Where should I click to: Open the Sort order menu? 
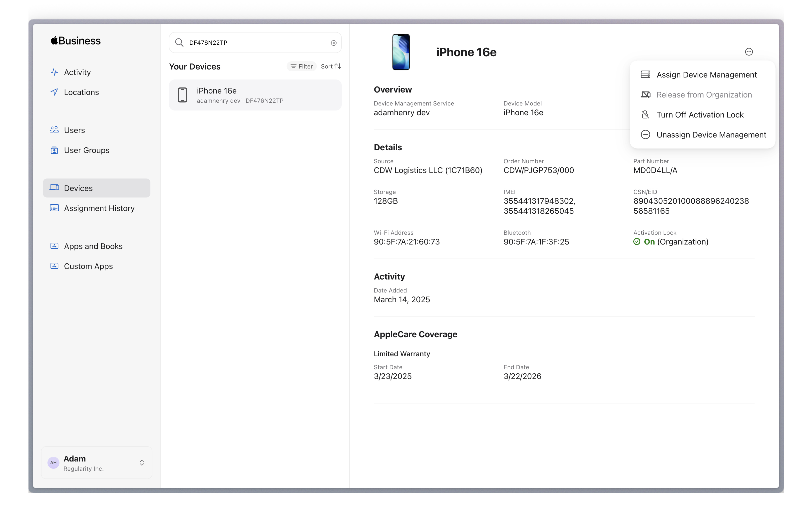(331, 66)
